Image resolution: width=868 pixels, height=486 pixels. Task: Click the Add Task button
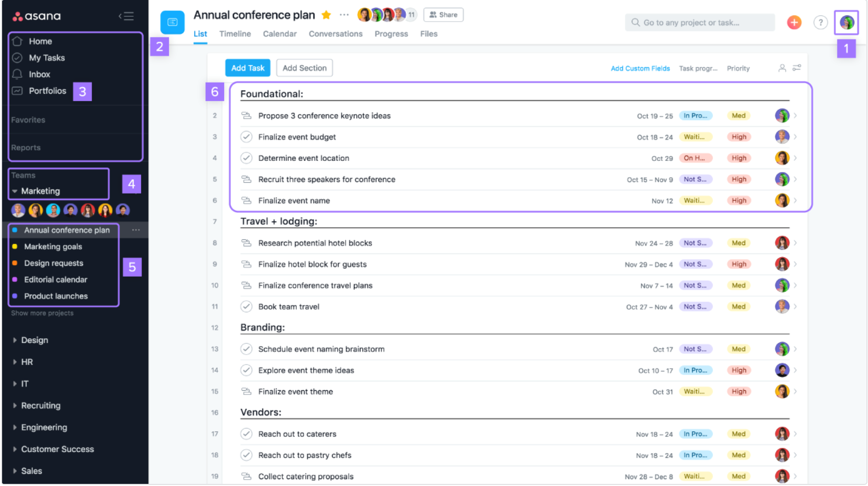(x=248, y=68)
